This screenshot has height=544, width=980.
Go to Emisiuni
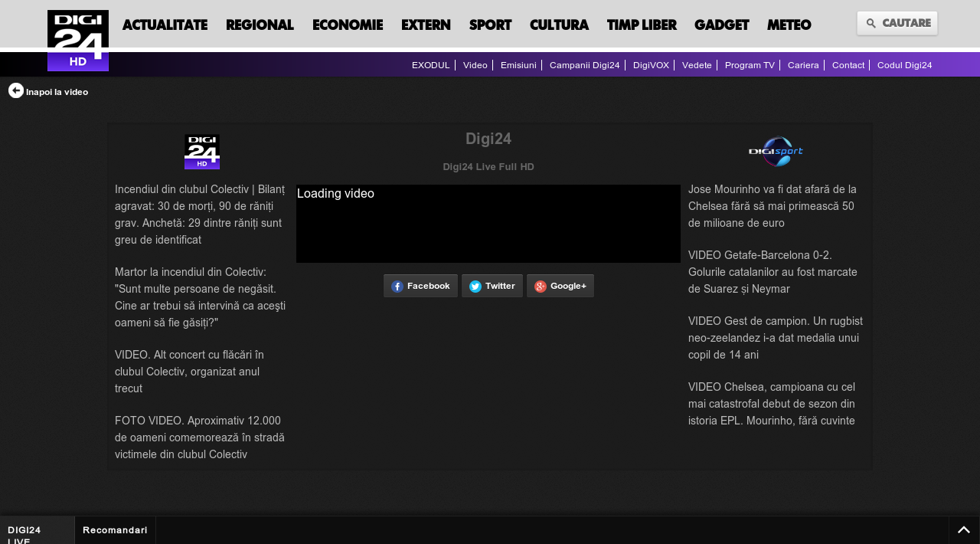(518, 65)
